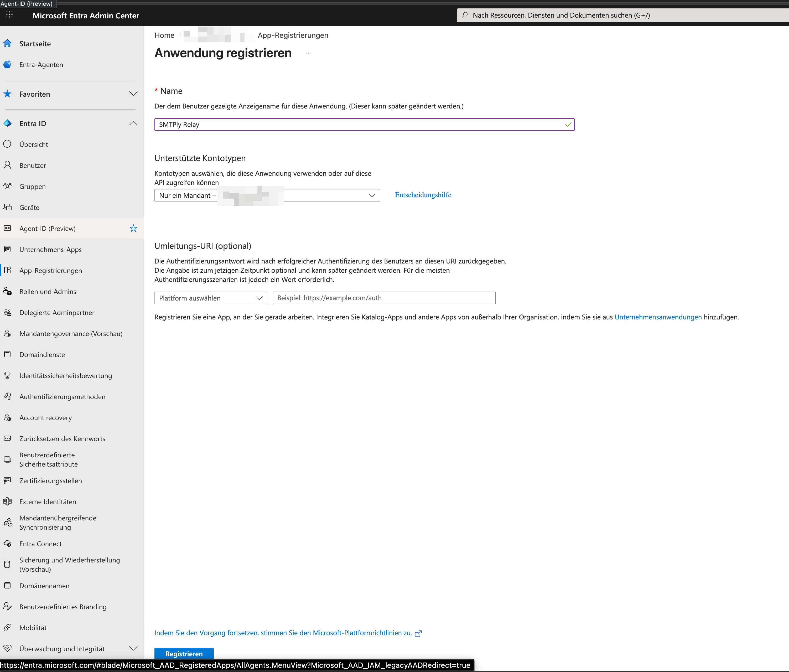Select the Geräte device icon
Image resolution: width=789 pixels, height=672 pixels.
click(x=8, y=207)
